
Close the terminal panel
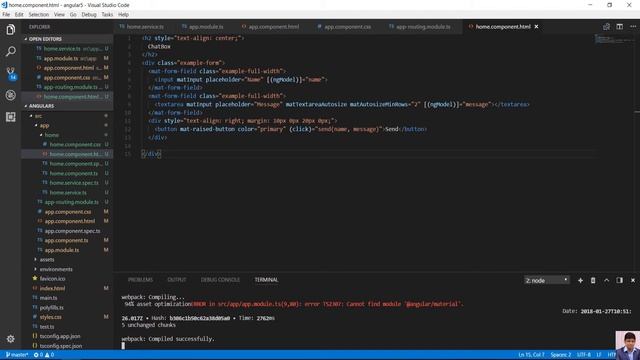click(633, 280)
